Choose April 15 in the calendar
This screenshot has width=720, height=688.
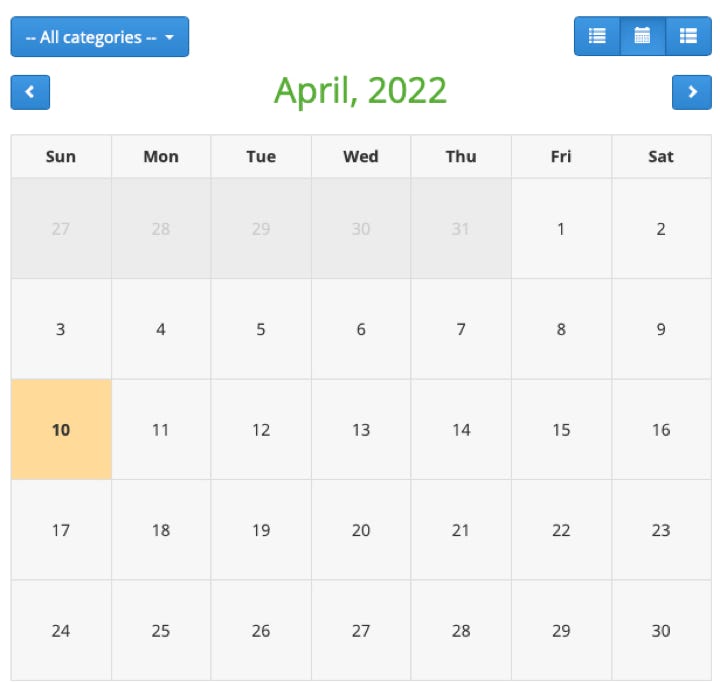click(561, 430)
